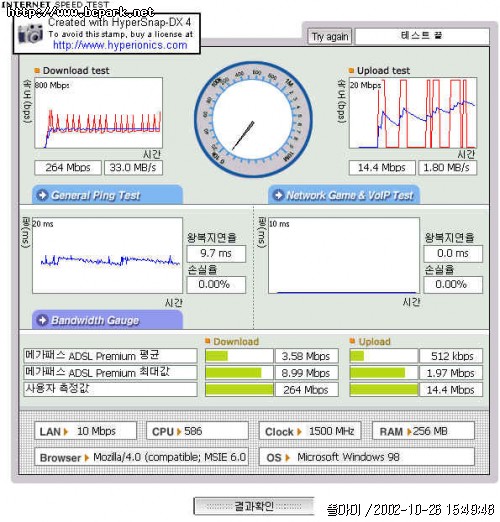
Task: Click the Bandwidth Gauge Download column heading
Action: [236, 342]
